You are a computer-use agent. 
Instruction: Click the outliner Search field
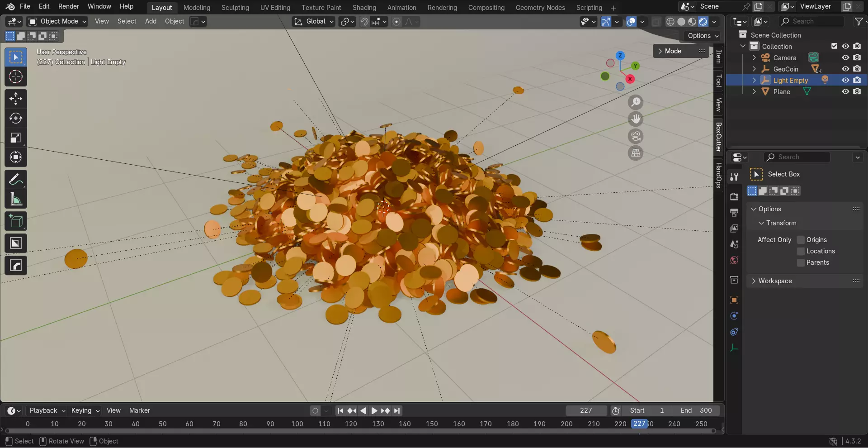(x=812, y=21)
